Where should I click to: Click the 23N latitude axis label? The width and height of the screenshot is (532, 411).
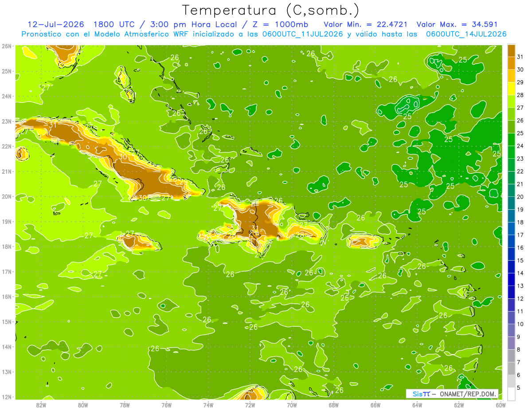tap(7, 121)
